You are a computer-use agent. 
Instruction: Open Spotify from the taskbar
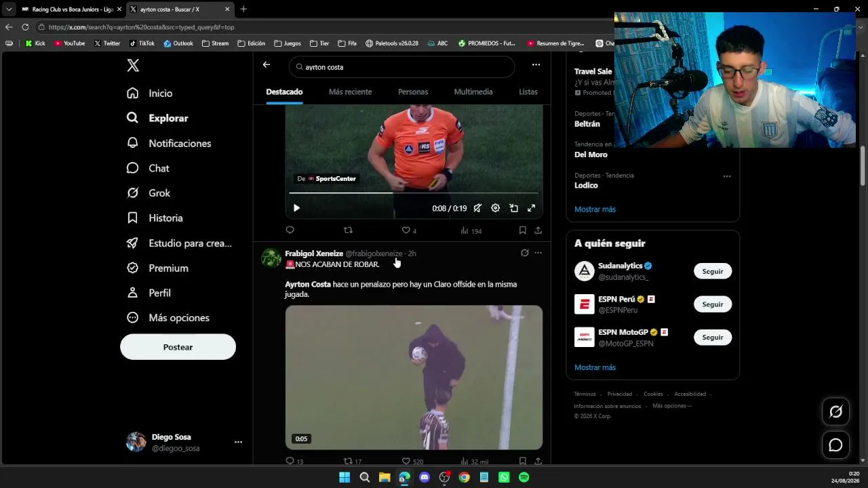pyautogui.click(x=524, y=477)
